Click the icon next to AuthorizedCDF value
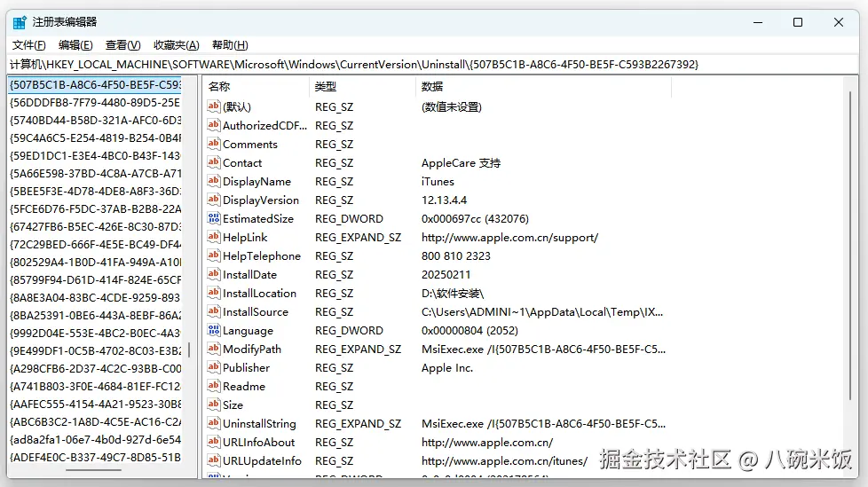 pos(214,125)
